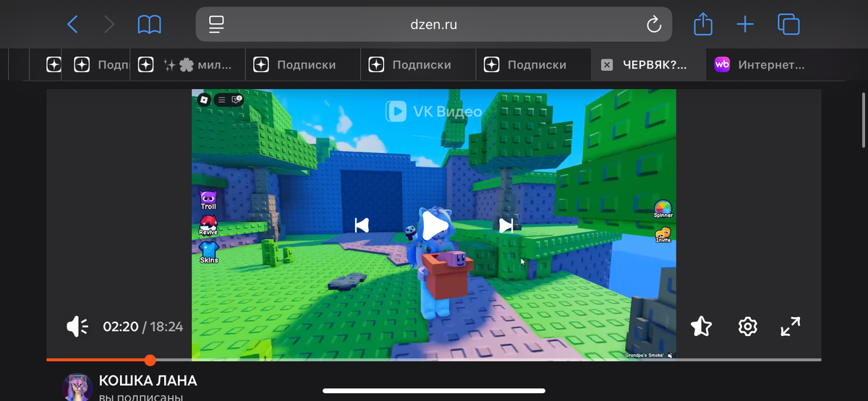Show the tab overview icon

[788, 25]
